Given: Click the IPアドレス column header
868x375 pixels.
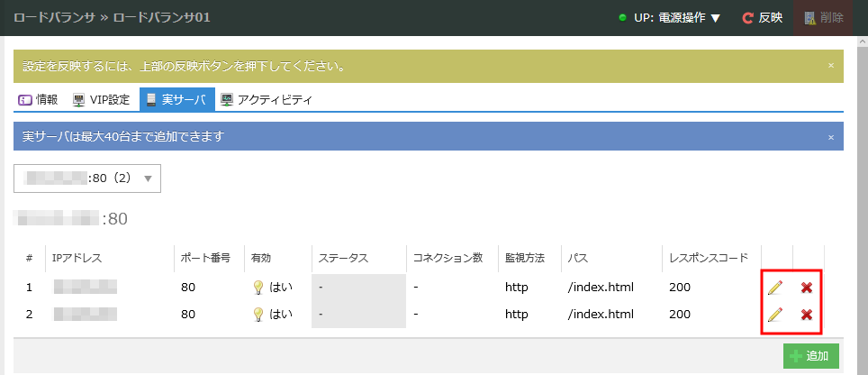Looking at the screenshot, I should 77,258.
